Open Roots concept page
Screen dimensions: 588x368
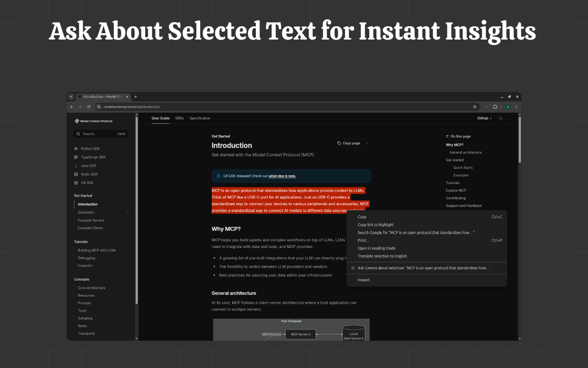coord(82,326)
